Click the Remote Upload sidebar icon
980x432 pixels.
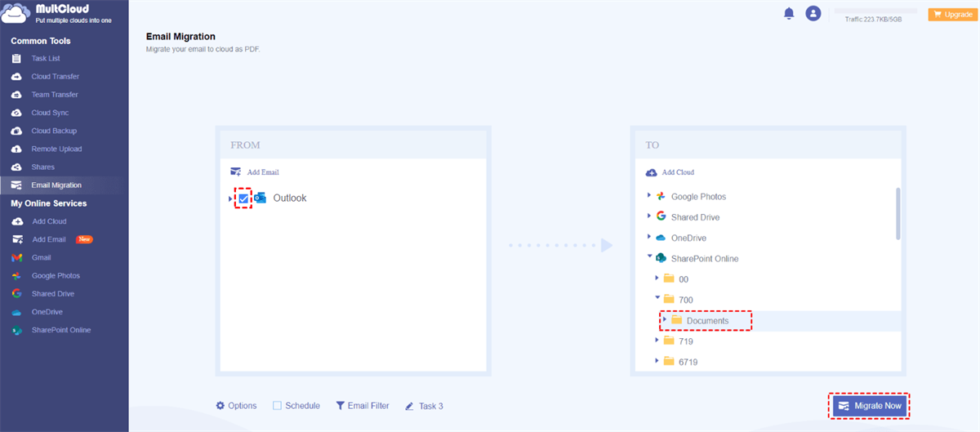tap(16, 149)
